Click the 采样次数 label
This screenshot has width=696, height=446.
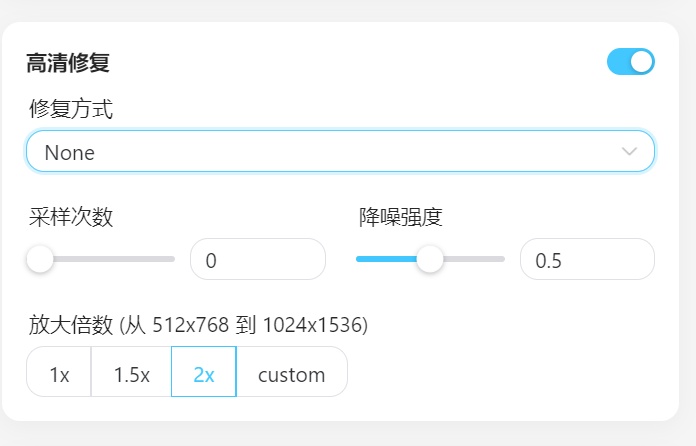click(x=71, y=217)
